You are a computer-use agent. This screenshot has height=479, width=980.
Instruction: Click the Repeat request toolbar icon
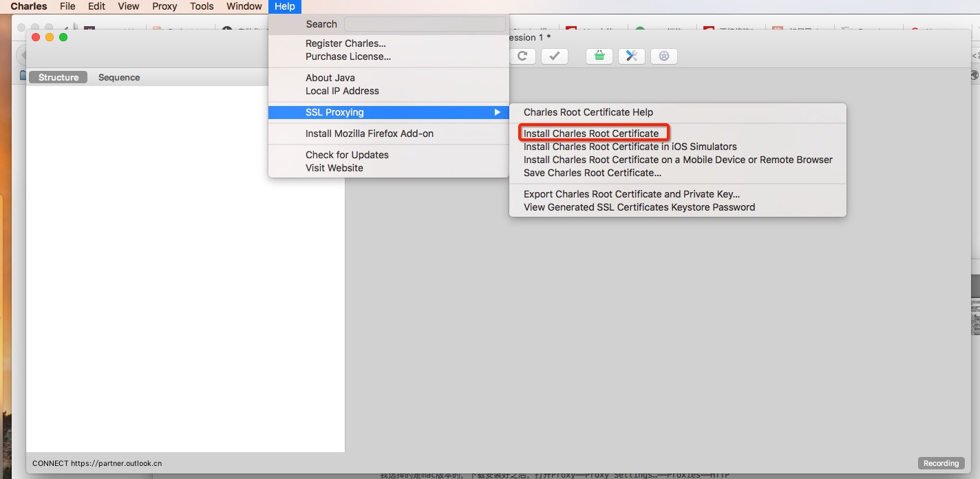pyautogui.click(x=522, y=56)
